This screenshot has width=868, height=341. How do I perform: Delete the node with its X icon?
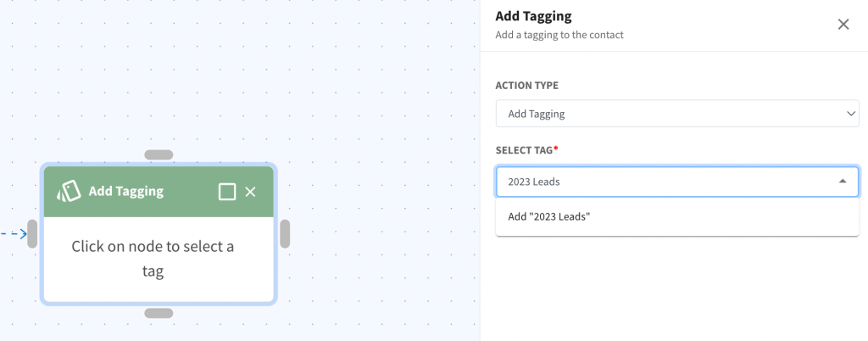coord(250,192)
